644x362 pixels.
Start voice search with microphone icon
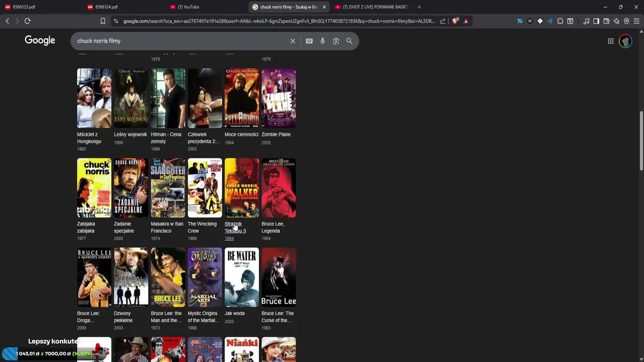[x=323, y=41]
